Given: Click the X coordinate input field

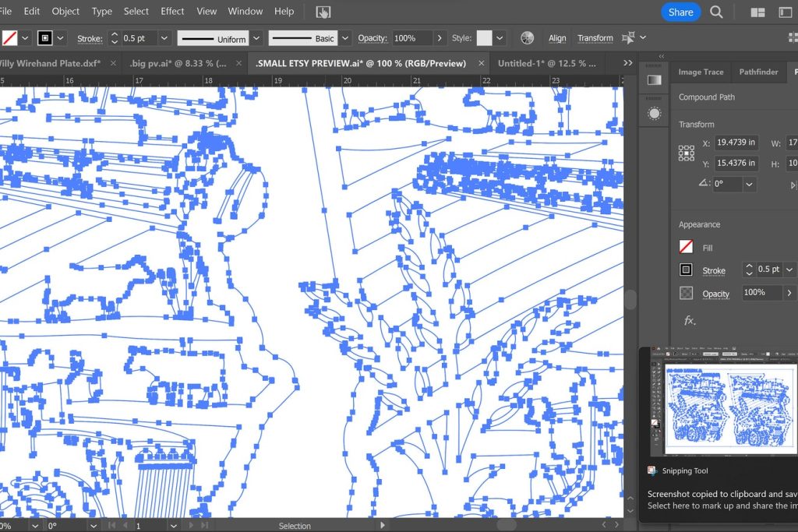Looking at the screenshot, I should click(735, 143).
